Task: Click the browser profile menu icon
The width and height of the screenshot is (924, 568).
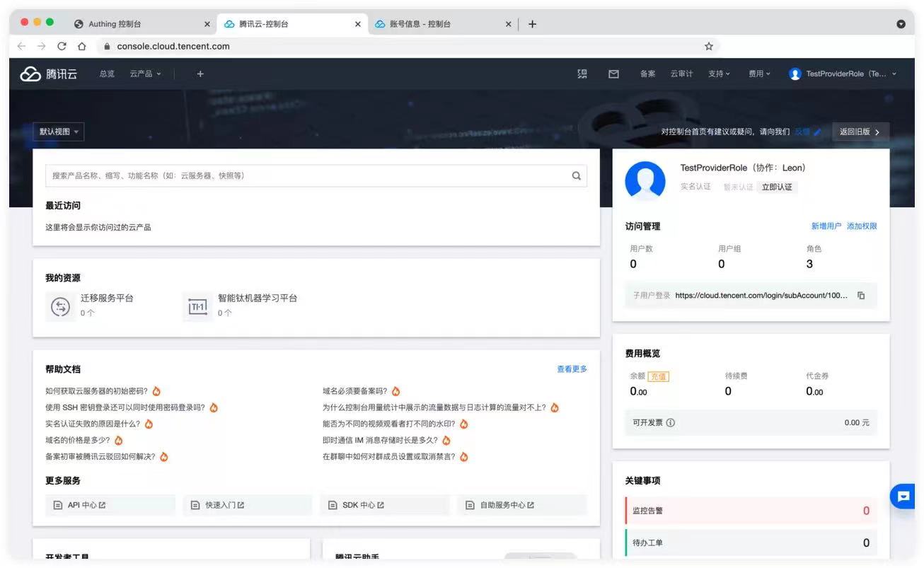Action: (901, 24)
